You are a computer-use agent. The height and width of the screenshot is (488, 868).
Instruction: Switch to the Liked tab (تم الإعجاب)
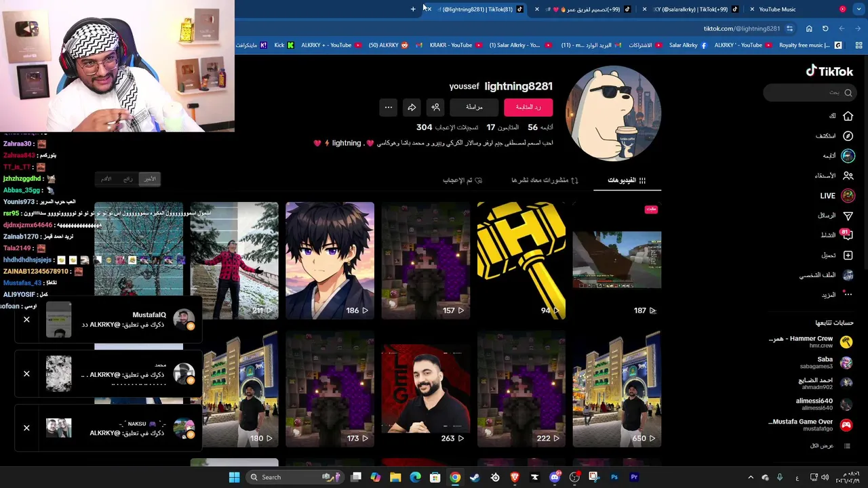pyautogui.click(x=462, y=180)
